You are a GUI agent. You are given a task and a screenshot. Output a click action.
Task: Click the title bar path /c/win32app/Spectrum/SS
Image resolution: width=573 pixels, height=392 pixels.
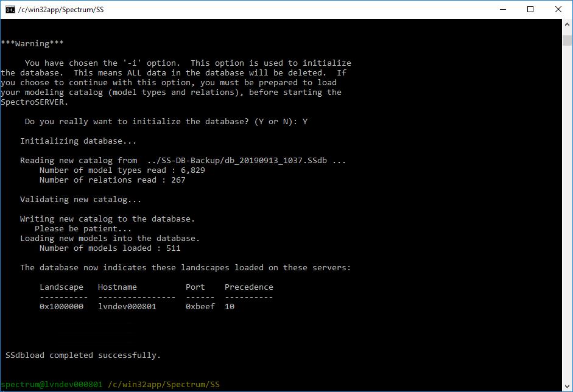[59, 9]
